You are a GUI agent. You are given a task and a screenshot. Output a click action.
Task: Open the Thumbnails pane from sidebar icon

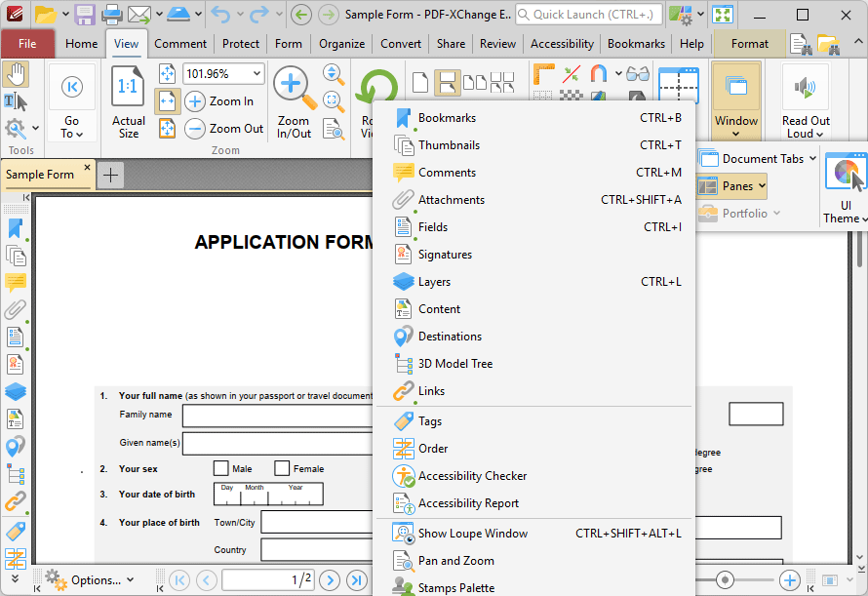tap(16, 256)
